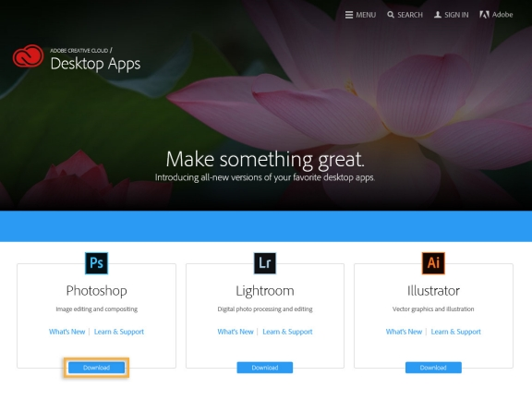The image size is (532, 400).
Task: Download Illustrator with its Download button
Action: pos(433,368)
